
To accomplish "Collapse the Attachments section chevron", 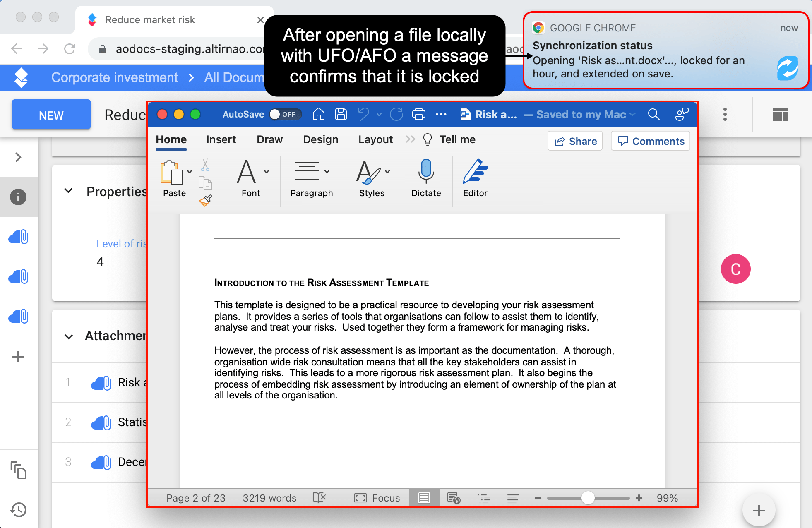I will click(69, 336).
